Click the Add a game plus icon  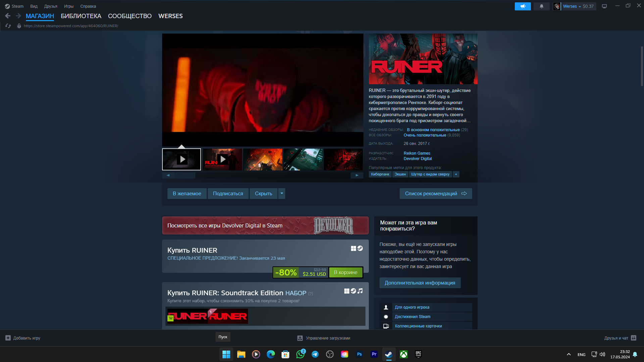(8, 338)
